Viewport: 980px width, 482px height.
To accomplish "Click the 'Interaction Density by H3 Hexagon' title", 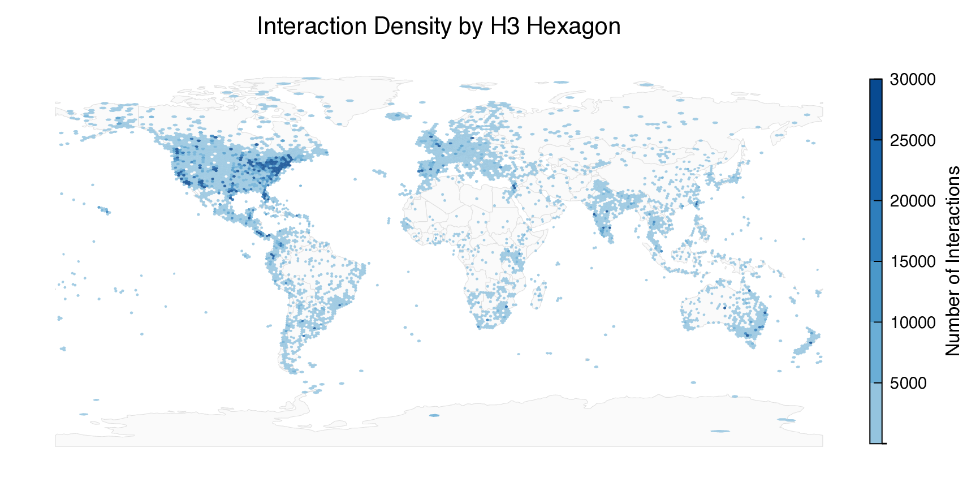I will pyautogui.click(x=438, y=27).
